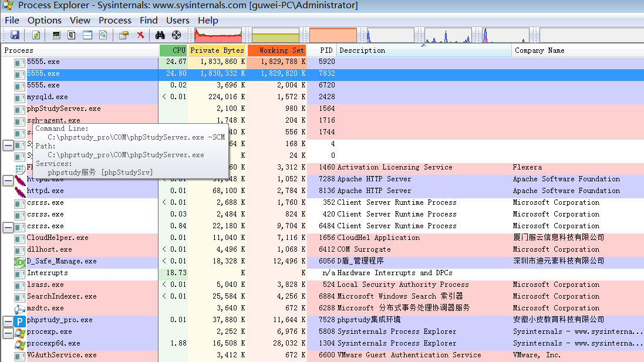The width and height of the screenshot is (644, 362).
Task: Click the D_Safe_Manage.exe green shield icon
Action: (20, 262)
